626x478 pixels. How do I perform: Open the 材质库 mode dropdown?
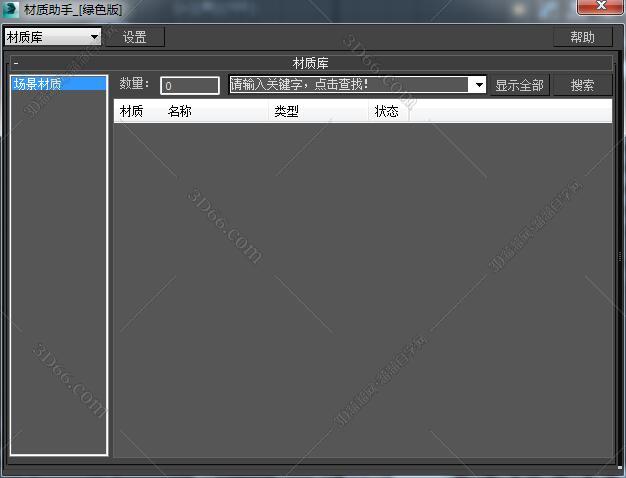click(95, 37)
